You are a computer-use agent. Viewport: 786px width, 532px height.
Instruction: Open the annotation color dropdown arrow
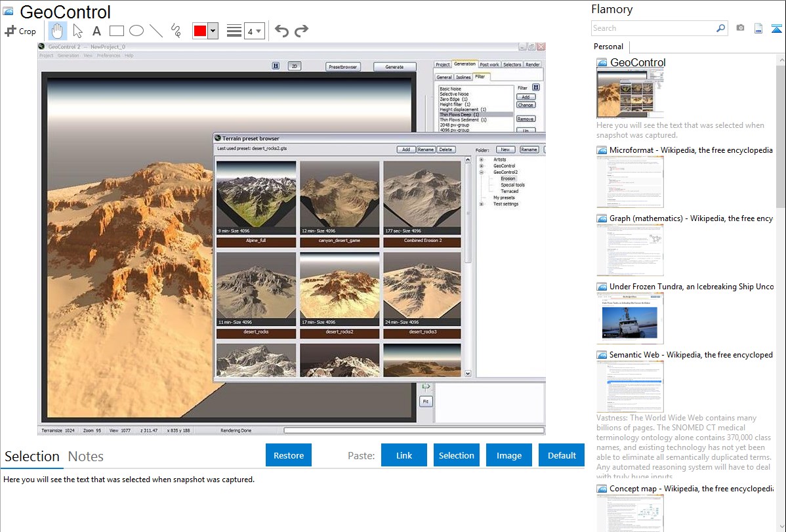[x=213, y=31]
